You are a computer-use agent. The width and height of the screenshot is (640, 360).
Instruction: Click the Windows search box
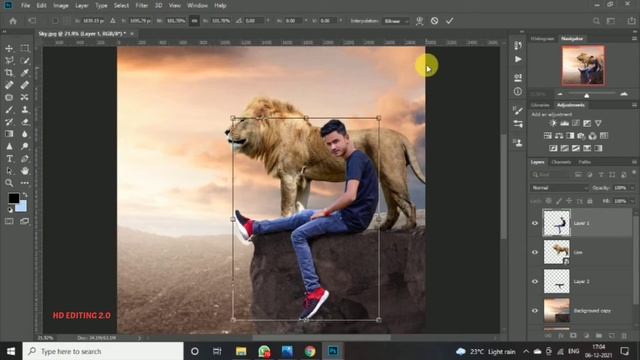tap(103, 351)
